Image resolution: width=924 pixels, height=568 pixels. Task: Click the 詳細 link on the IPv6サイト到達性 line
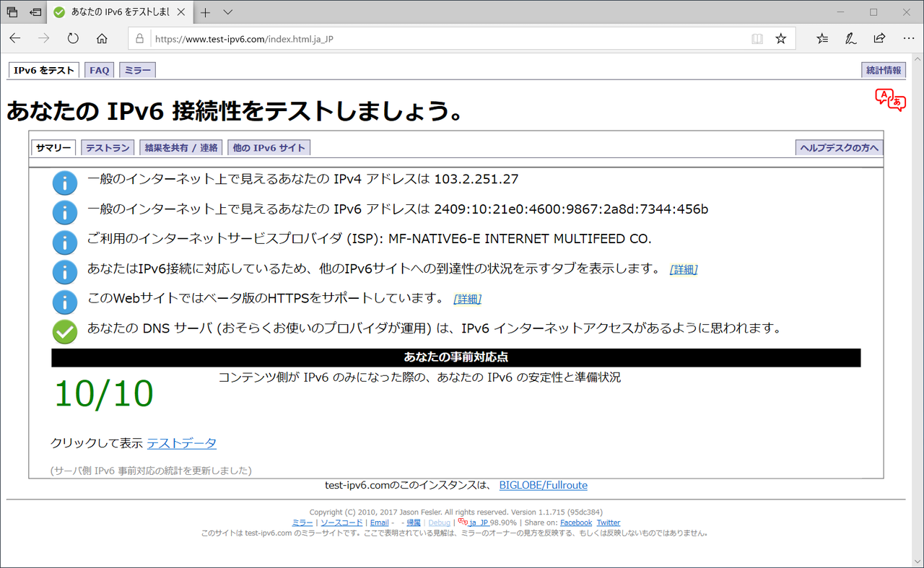[684, 270]
